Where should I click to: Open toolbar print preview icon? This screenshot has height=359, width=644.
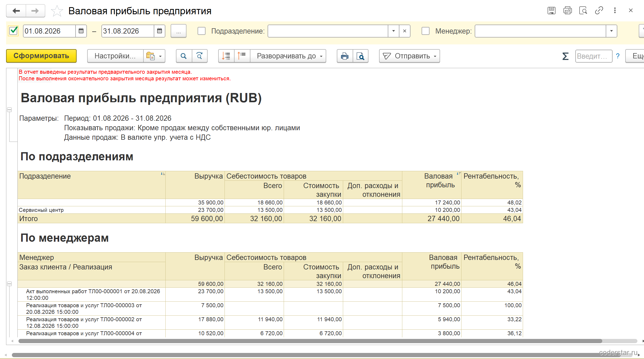tap(361, 56)
